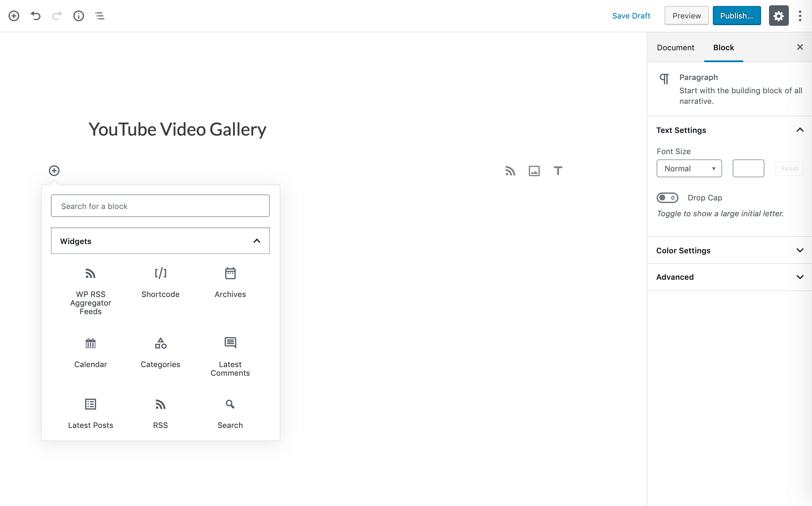Click Save Draft

pyautogui.click(x=631, y=16)
